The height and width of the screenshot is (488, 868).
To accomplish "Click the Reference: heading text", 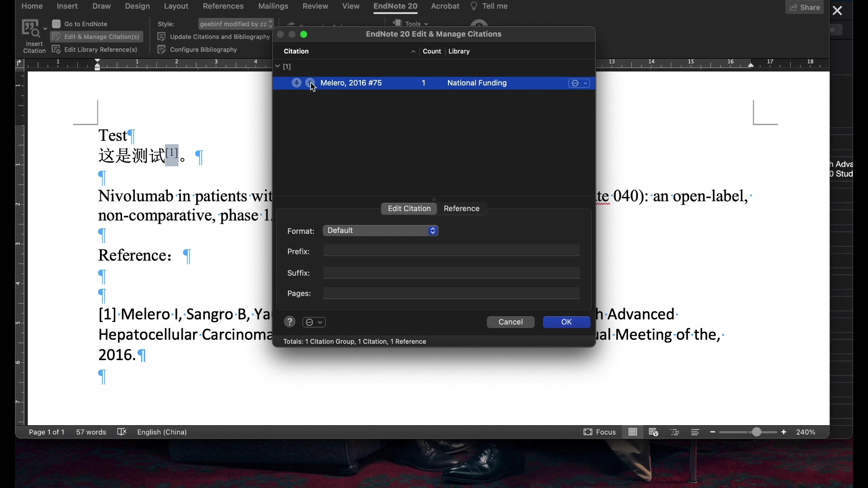I will coord(135,256).
